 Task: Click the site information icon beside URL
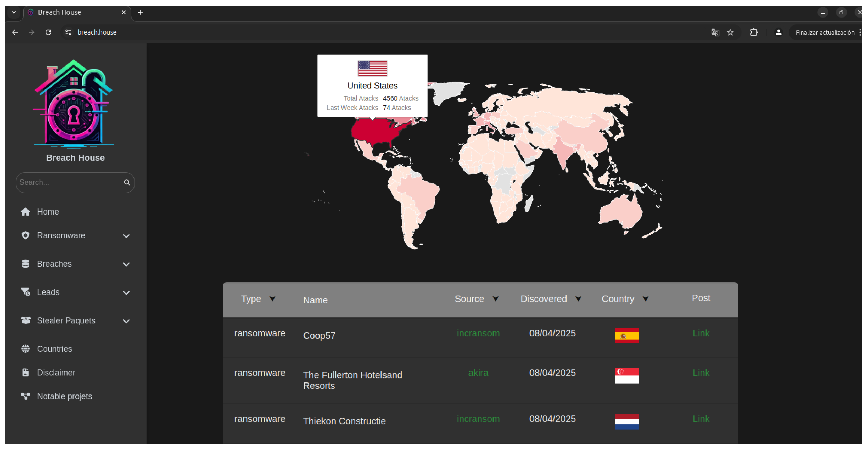coord(68,32)
